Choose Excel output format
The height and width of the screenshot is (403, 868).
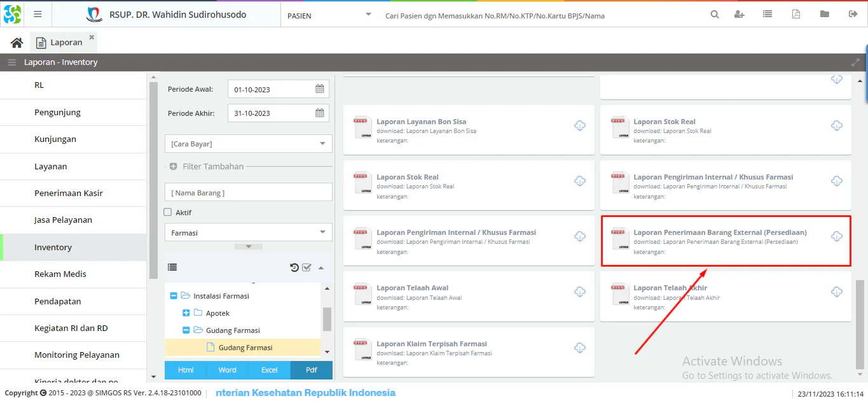pyautogui.click(x=270, y=370)
